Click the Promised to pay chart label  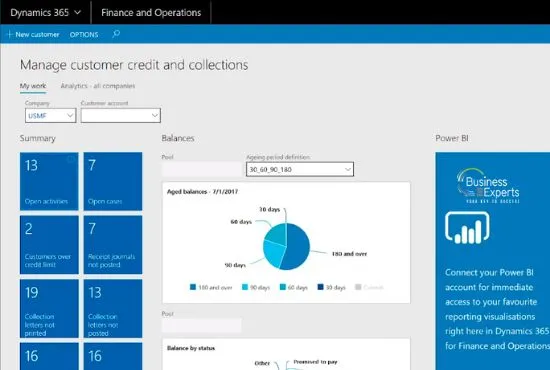point(315,362)
